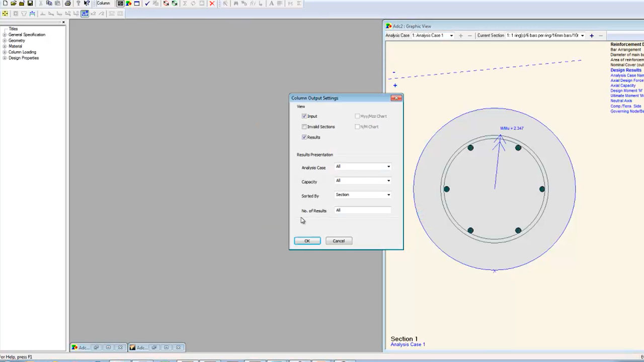Expand the Geometry tree node
Viewport: 644px width, 362px height.
5,41
